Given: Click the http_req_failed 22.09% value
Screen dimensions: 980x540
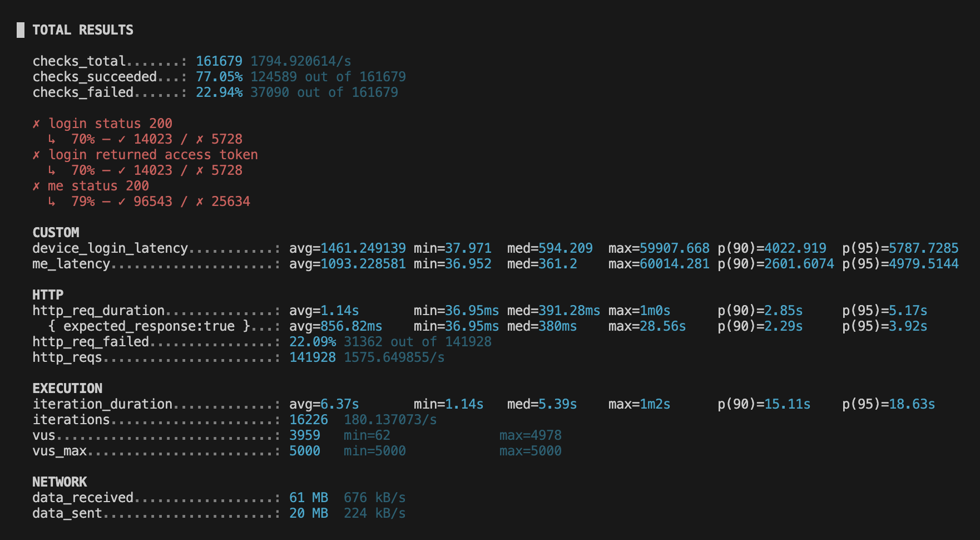Looking at the screenshot, I should pos(313,342).
